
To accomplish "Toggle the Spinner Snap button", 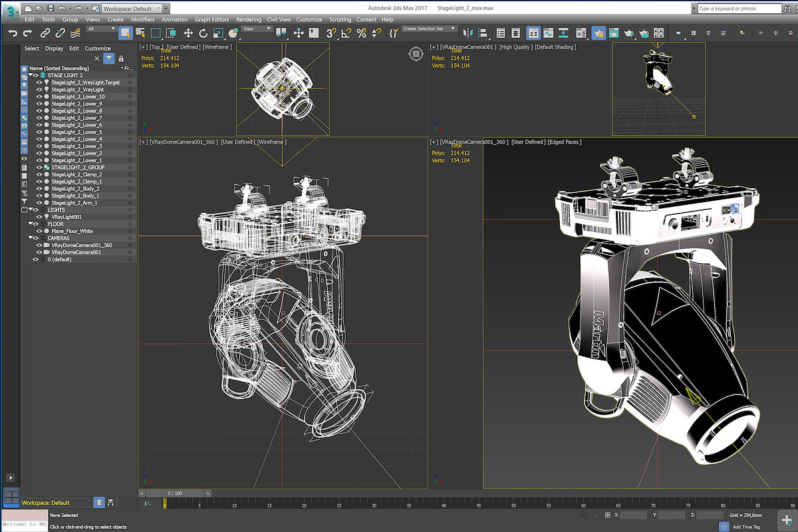I will (x=376, y=33).
